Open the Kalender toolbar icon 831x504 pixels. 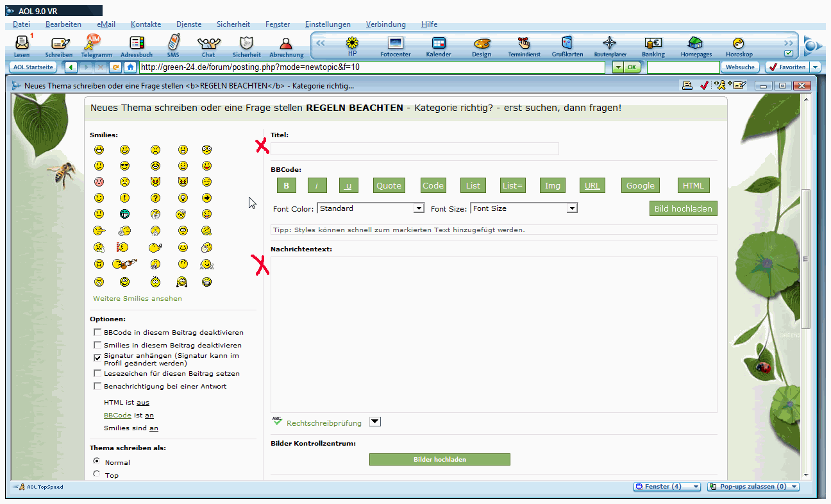(x=439, y=44)
